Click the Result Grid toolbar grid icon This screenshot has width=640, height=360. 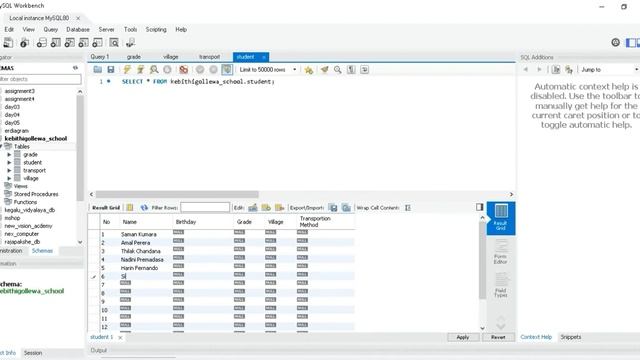(130, 208)
